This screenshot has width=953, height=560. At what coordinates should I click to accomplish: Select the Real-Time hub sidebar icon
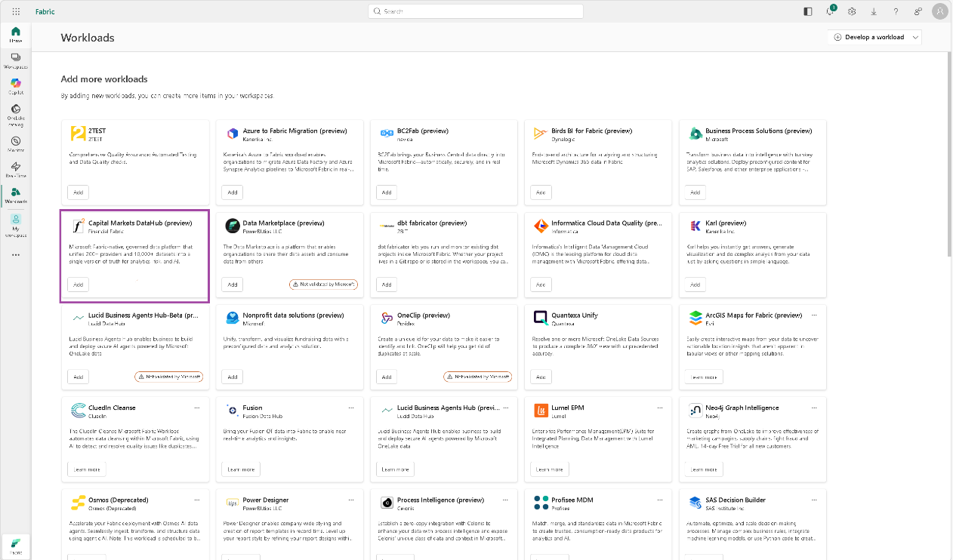click(15, 168)
